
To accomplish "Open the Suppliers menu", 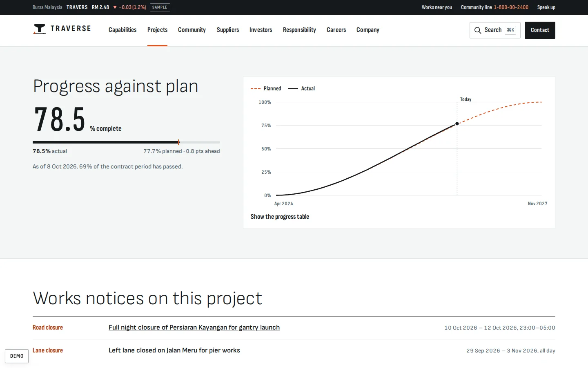I will pos(228,30).
